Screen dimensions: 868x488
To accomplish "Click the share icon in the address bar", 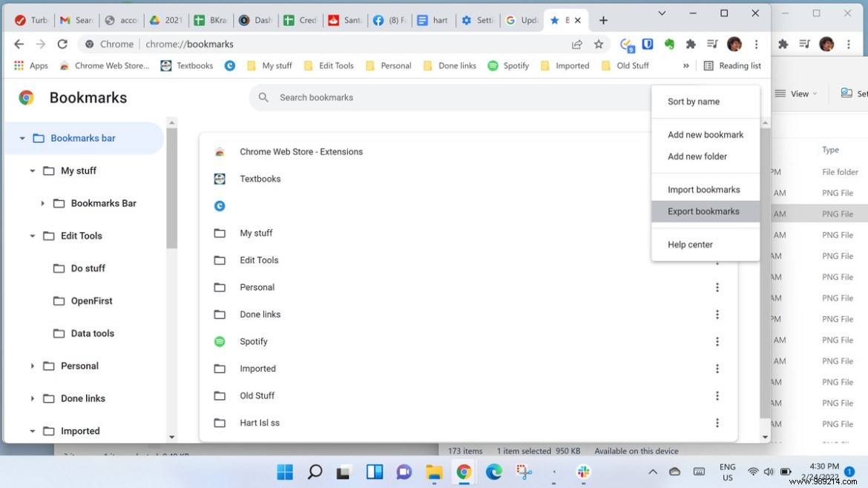I will (x=577, y=44).
